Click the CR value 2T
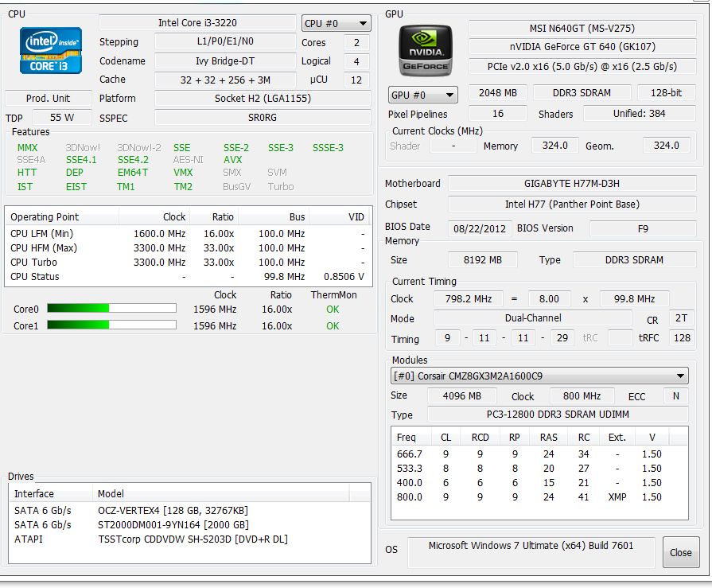Viewport: 712px width, 588px height. pyautogui.click(x=681, y=318)
